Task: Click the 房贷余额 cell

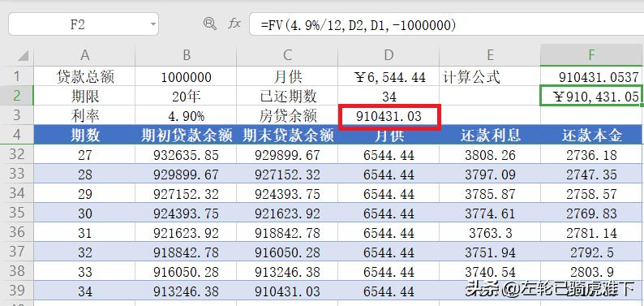Action: pyautogui.click(x=287, y=116)
